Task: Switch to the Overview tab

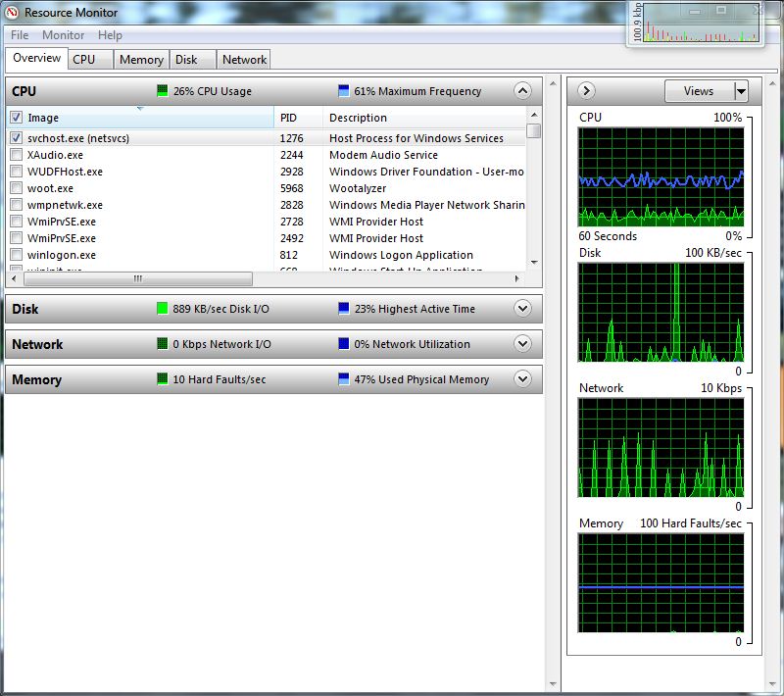Action: pyautogui.click(x=36, y=58)
